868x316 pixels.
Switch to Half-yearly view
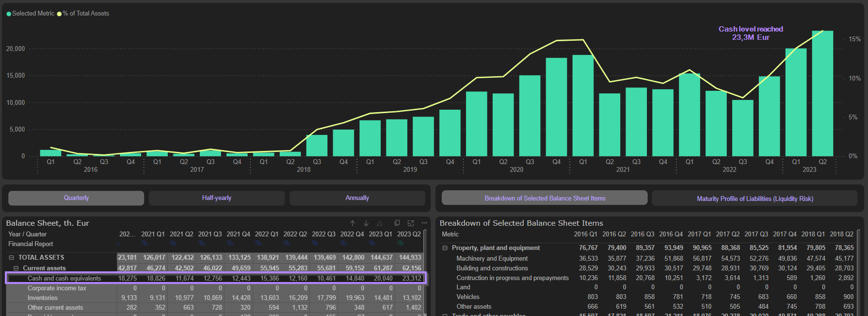click(x=217, y=198)
